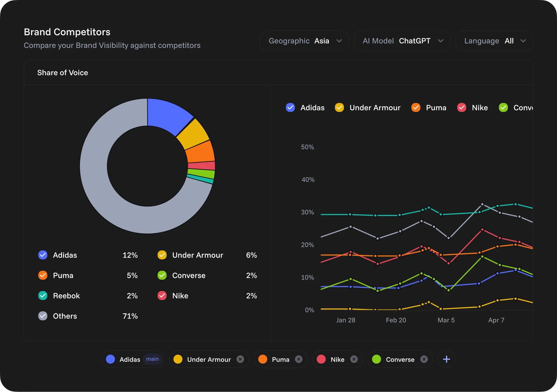
Task: Toggle Under Armour checkbox above the line chart
Action: click(339, 108)
